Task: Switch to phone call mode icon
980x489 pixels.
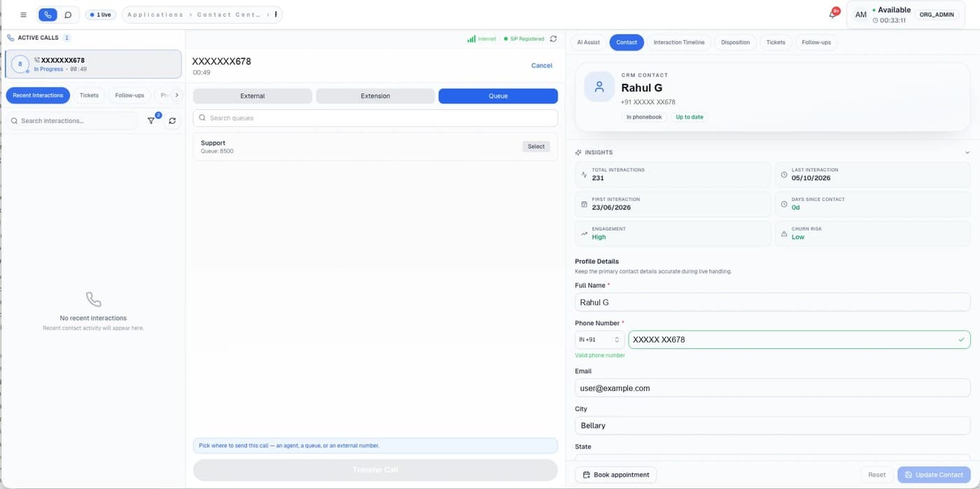Action: [x=48, y=15]
